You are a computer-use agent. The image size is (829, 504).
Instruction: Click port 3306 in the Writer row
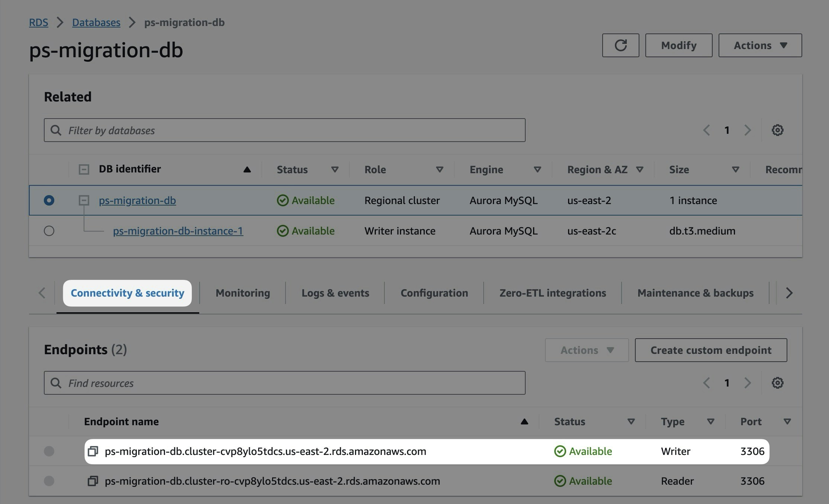pyautogui.click(x=752, y=451)
